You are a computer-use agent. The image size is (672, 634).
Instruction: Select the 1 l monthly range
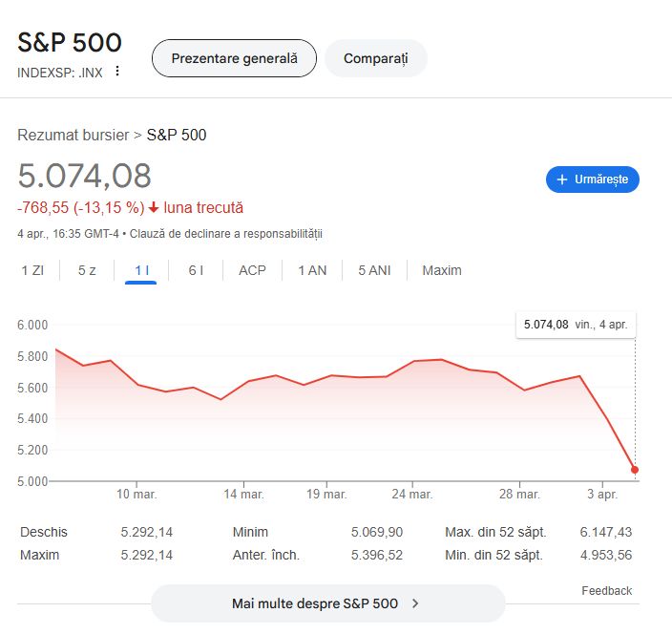141,271
